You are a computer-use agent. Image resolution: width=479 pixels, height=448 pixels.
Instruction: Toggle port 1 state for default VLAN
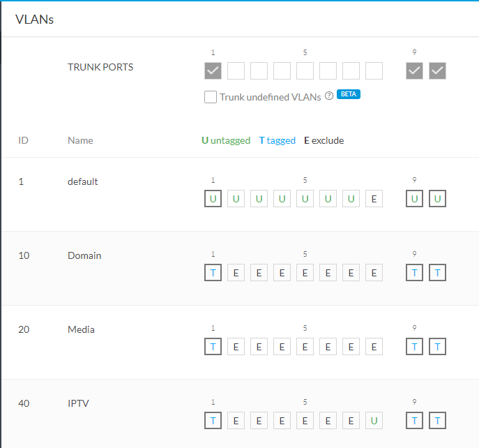(213, 199)
